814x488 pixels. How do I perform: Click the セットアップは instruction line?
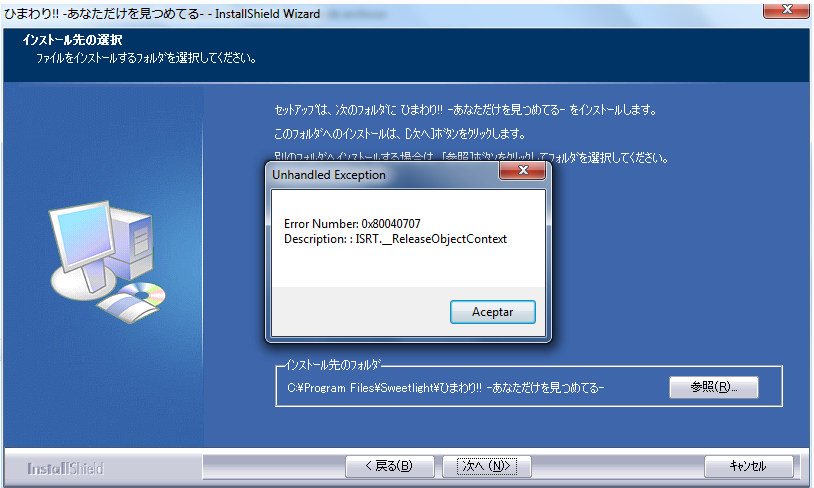coord(466,110)
